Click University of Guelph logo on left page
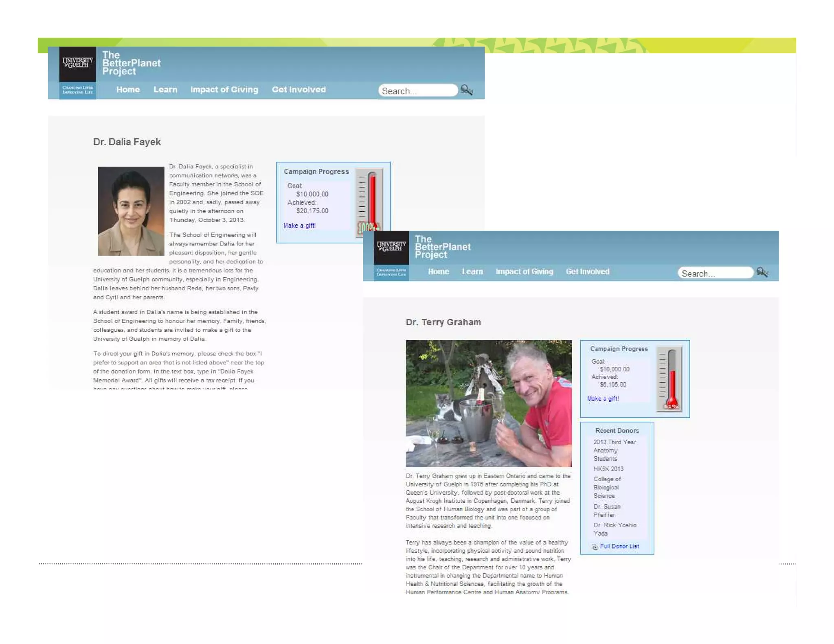Viewport: 834px width, 644px height. click(77, 64)
